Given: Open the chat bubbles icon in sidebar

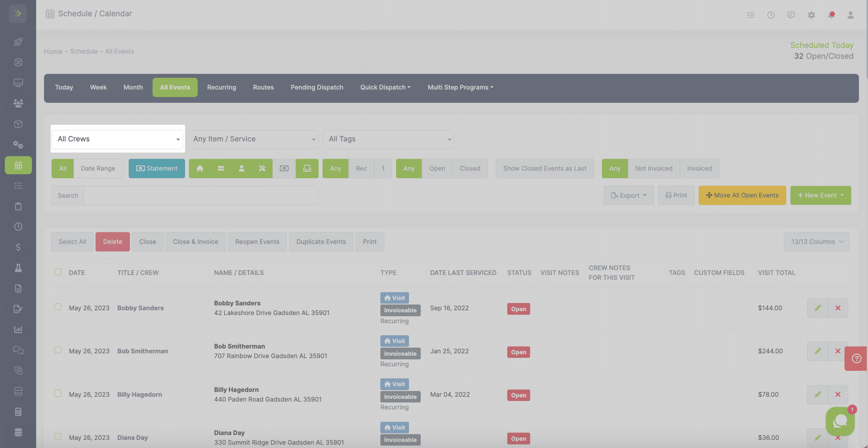Looking at the screenshot, I should tap(18, 350).
